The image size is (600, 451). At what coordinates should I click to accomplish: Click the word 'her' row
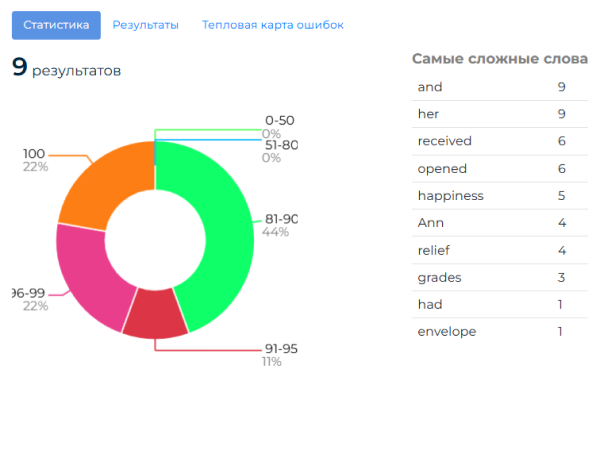click(428, 114)
